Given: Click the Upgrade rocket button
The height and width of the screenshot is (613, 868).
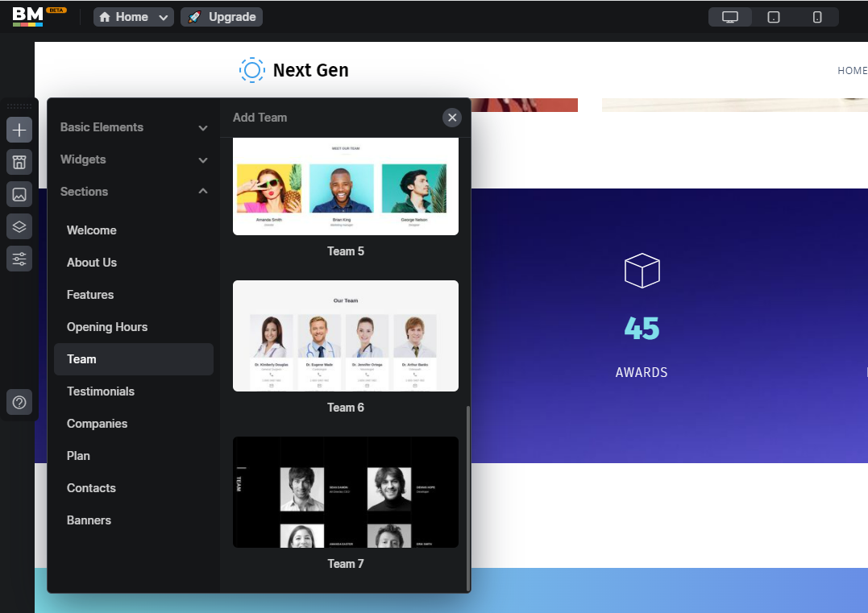Looking at the screenshot, I should (x=222, y=17).
